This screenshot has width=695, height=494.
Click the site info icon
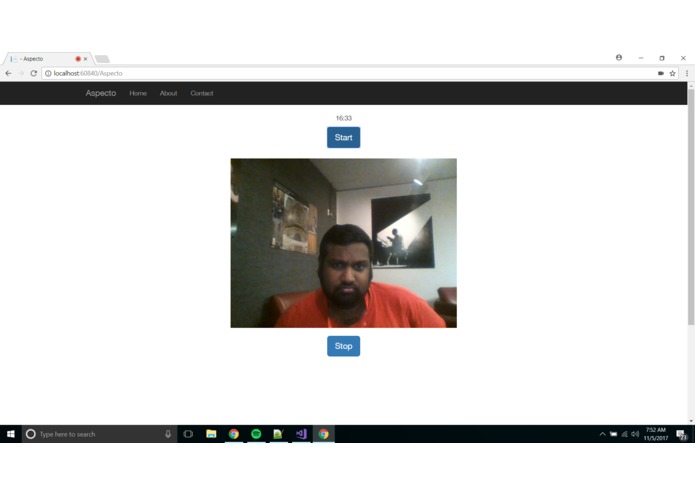[x=48, y=73]
